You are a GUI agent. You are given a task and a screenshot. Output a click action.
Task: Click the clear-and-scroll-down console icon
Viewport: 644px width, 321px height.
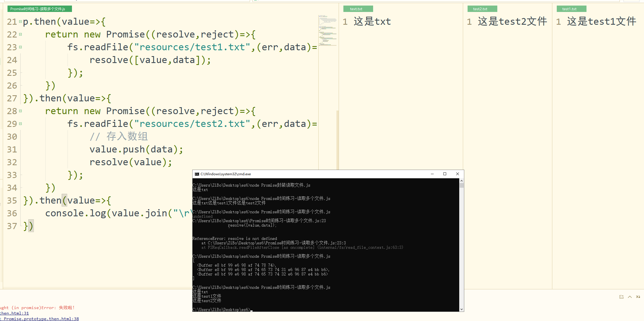(x=638, y=297)
